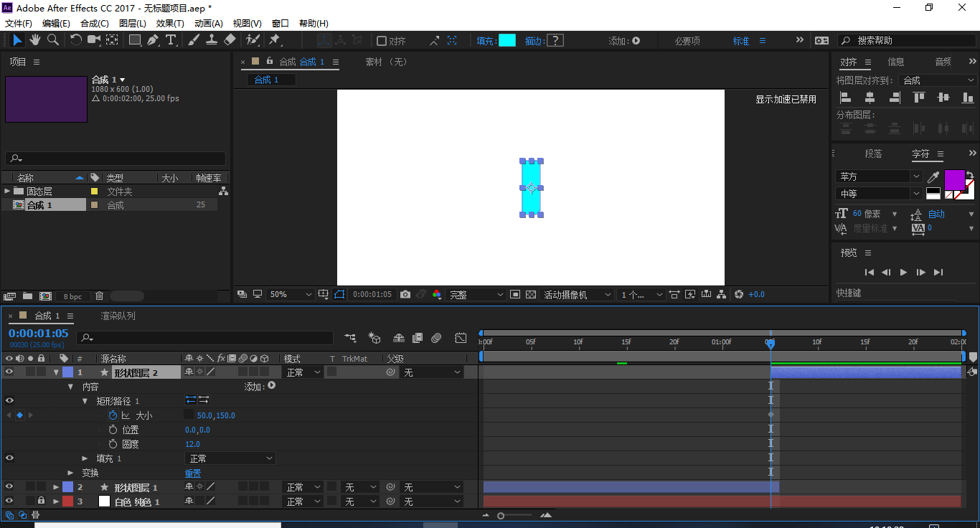
Task: Click the play button in 预览 panel
Action: [903, 272]
